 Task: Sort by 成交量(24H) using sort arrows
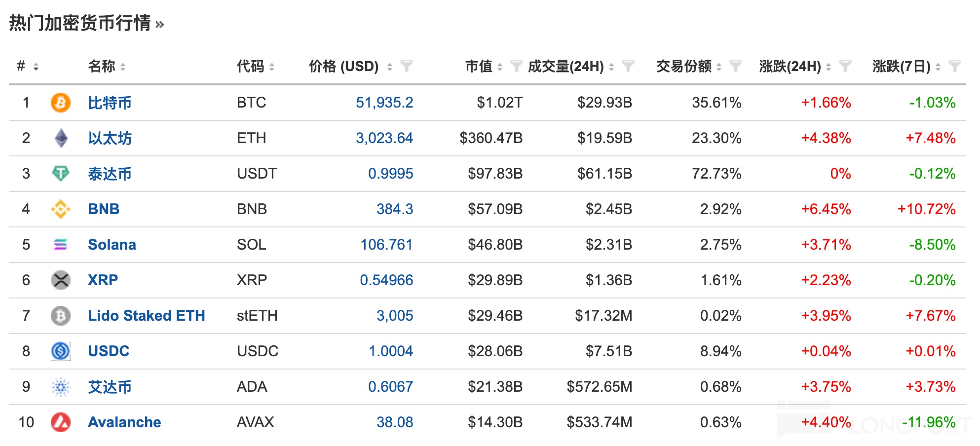(x=611, y=67)
